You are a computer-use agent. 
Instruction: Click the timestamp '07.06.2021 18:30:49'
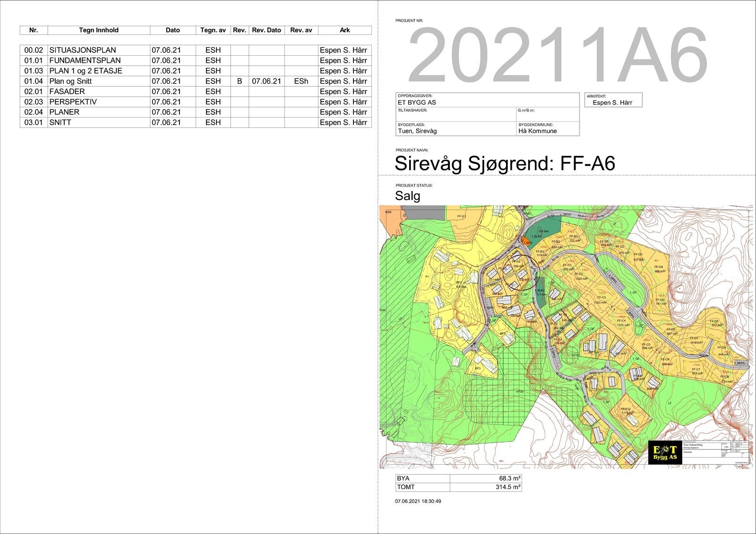click(418, 501)
